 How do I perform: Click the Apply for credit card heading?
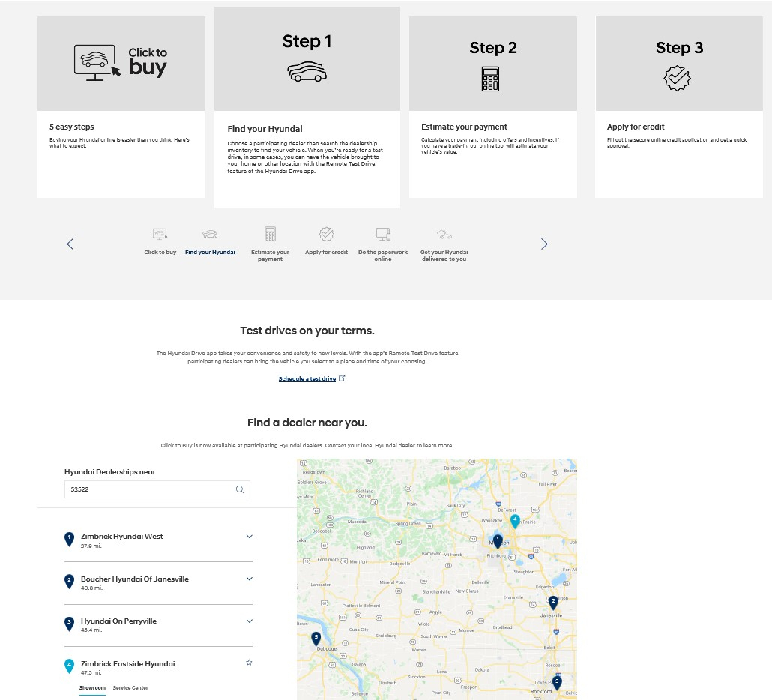tap(636, 127)
